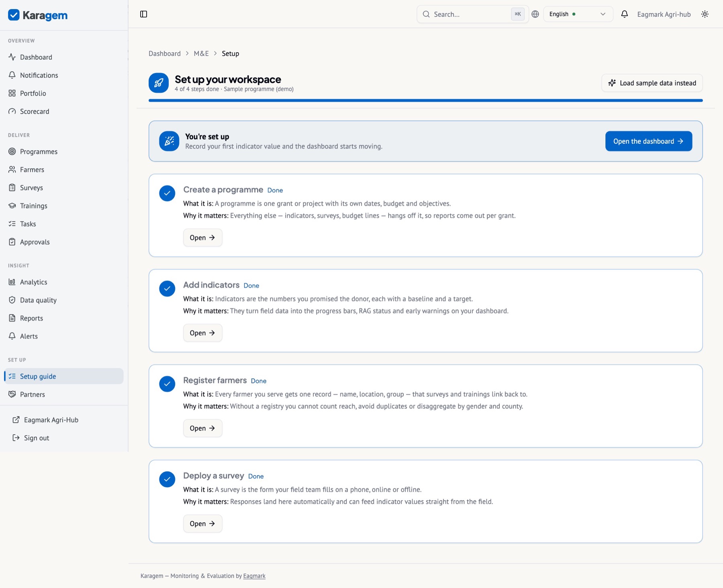
Task: Click the party popper icon
Action: tap(169, 141)
